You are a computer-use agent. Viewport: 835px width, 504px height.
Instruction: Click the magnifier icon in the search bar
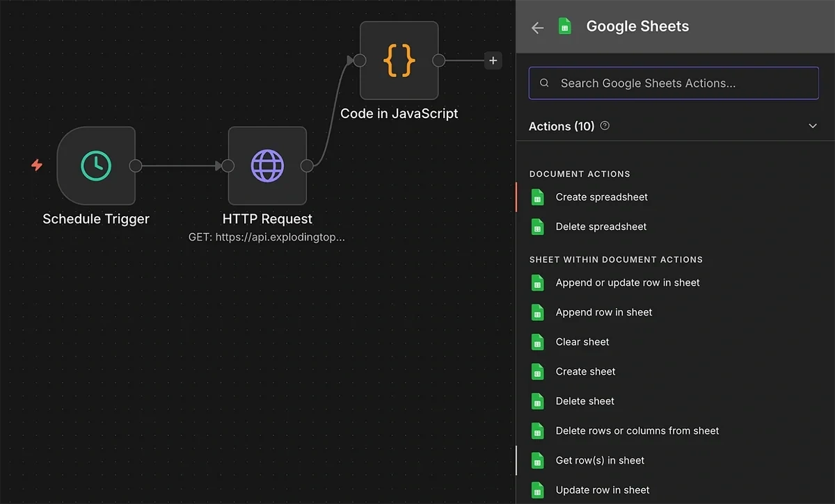pyautogui.click(x=544, y=83)
